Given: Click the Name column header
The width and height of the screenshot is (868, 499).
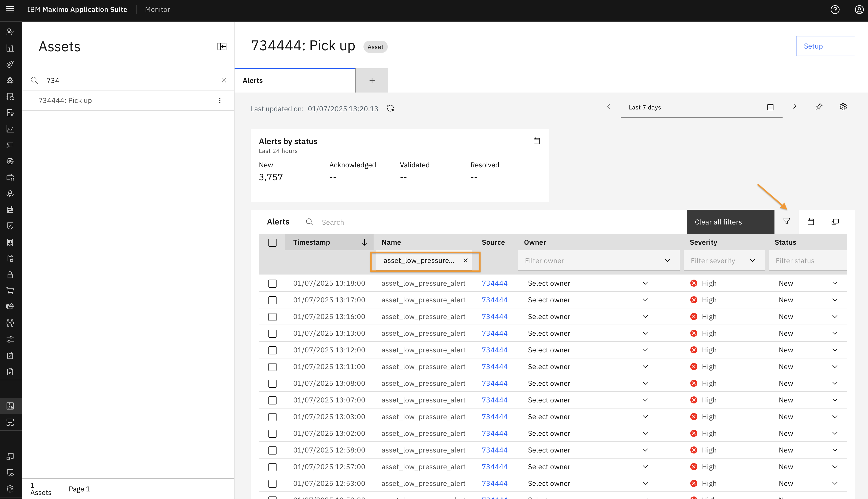Looking at the screenshot, I should click(x=391, y=242).
